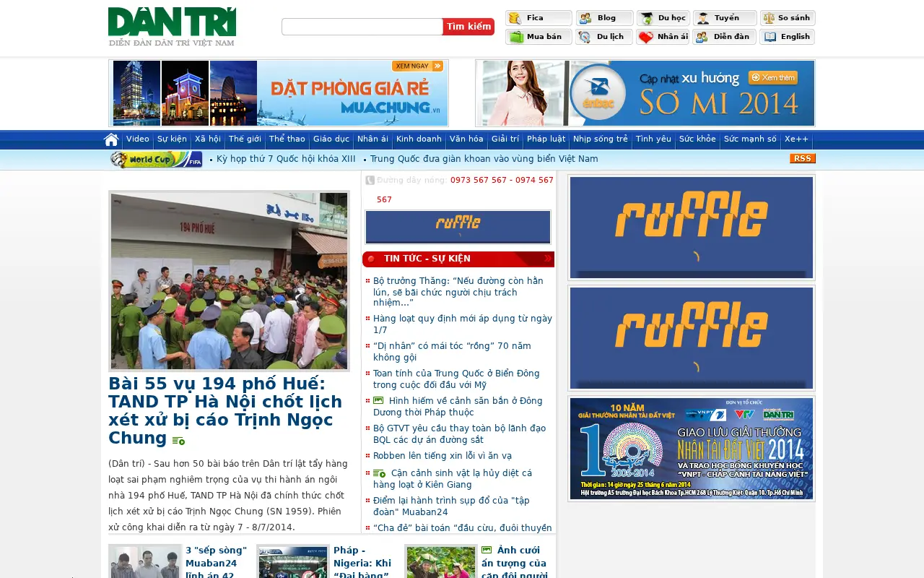The image size is (924, 578).
Task: Open the Ảnh cưới ấn tượng story
Action: [516, 562]
